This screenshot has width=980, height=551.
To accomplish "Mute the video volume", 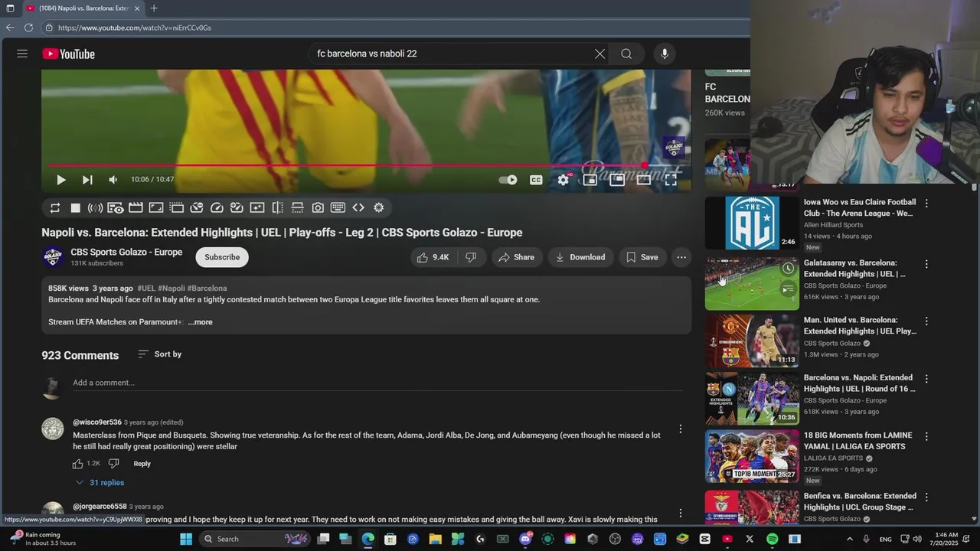I will click(113, 180).
